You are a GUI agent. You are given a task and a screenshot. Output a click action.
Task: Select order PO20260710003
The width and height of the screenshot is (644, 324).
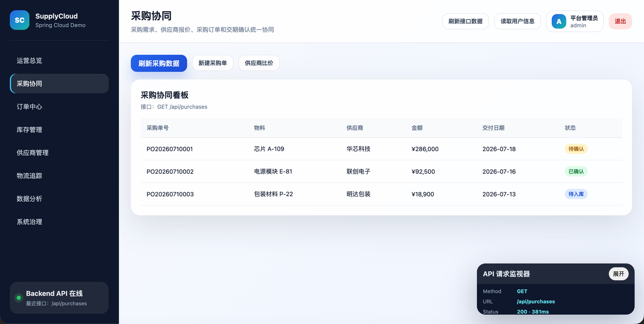pos(170,195)
